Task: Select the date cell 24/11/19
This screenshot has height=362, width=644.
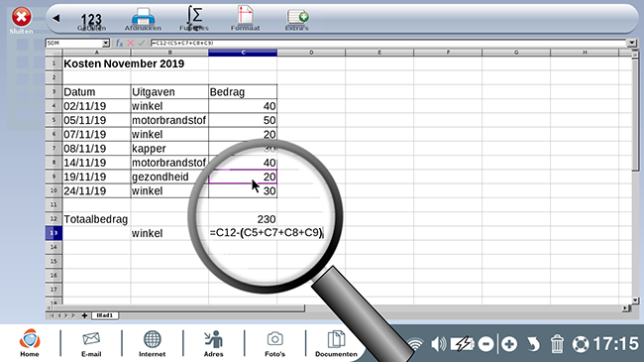Action: [96, 190]
